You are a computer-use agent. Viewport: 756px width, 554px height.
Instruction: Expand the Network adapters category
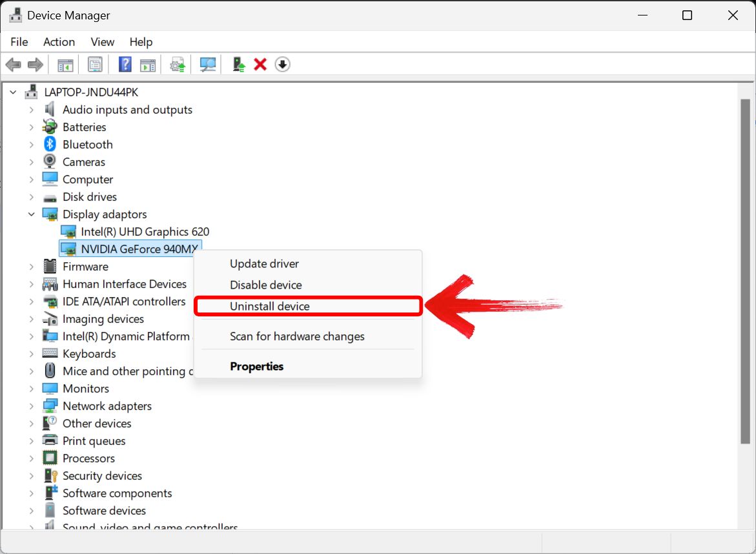click(32, 406)
